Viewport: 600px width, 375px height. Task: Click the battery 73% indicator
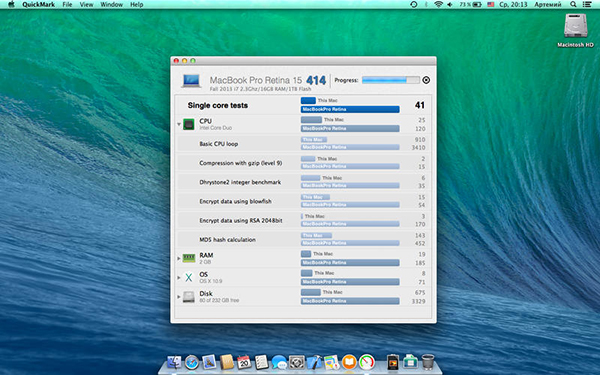(x=470, y=5)
